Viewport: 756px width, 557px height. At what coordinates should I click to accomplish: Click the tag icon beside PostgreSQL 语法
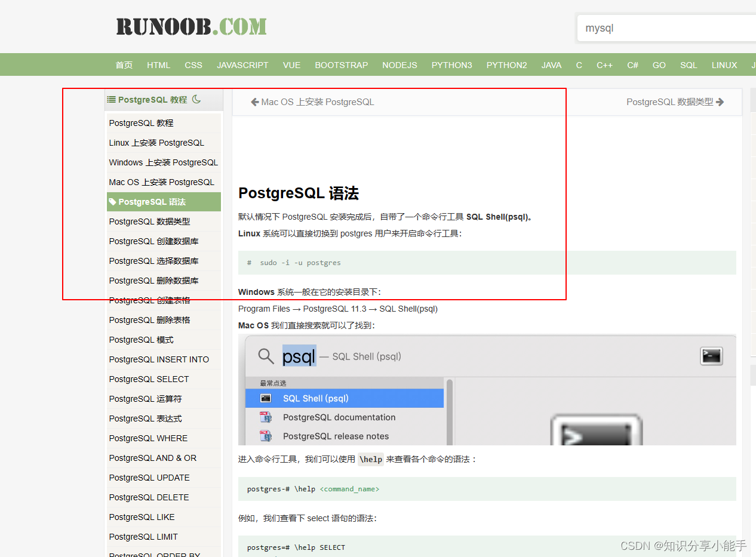pyautogui.click(x=112, y=202)
